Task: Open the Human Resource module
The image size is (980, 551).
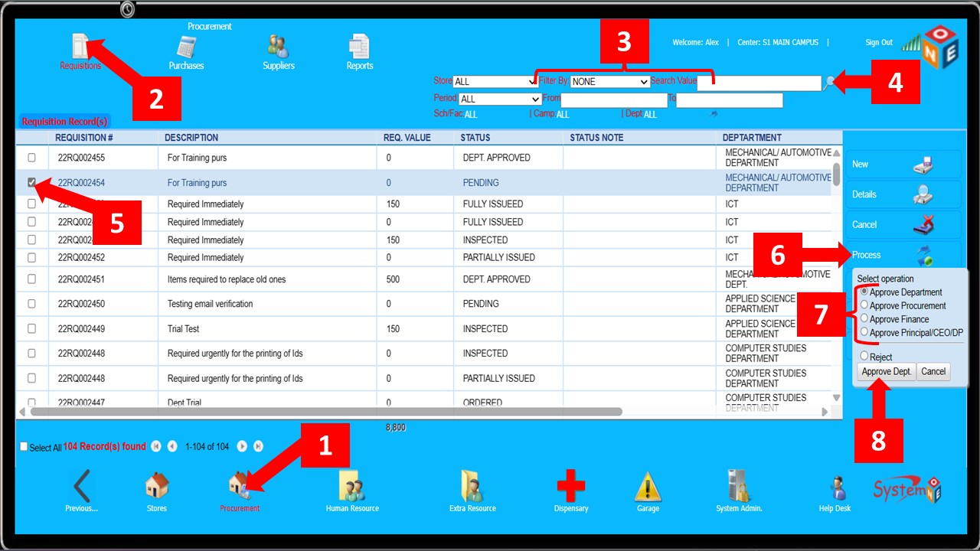Action: pyautogui.click(x=352, y=487)
